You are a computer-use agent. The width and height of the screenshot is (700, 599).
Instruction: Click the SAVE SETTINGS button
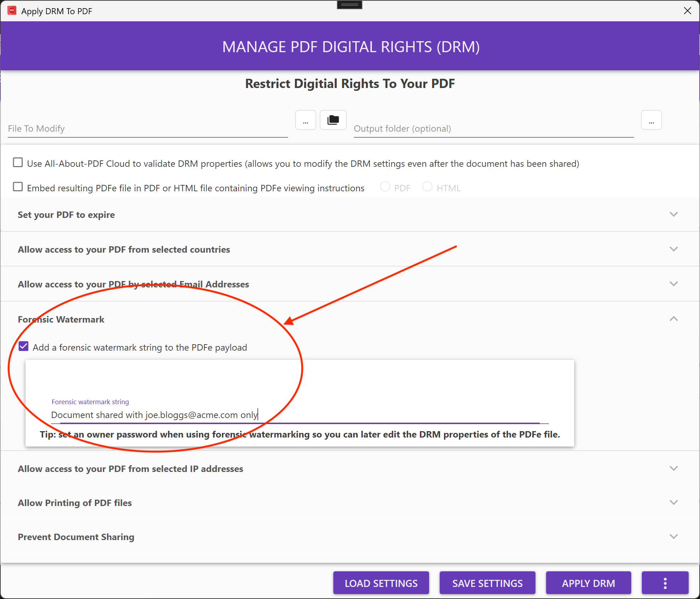[x=487, y=583]
